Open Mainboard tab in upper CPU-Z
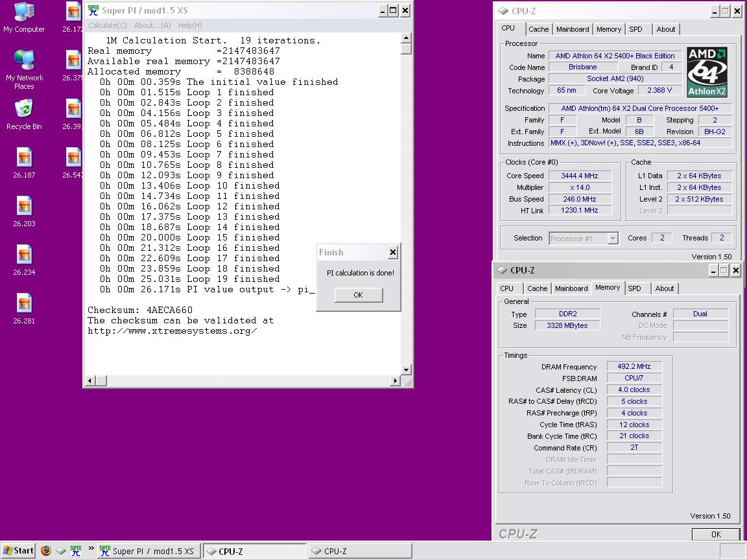This screenshot has width=747, height=560. point(573,29)
